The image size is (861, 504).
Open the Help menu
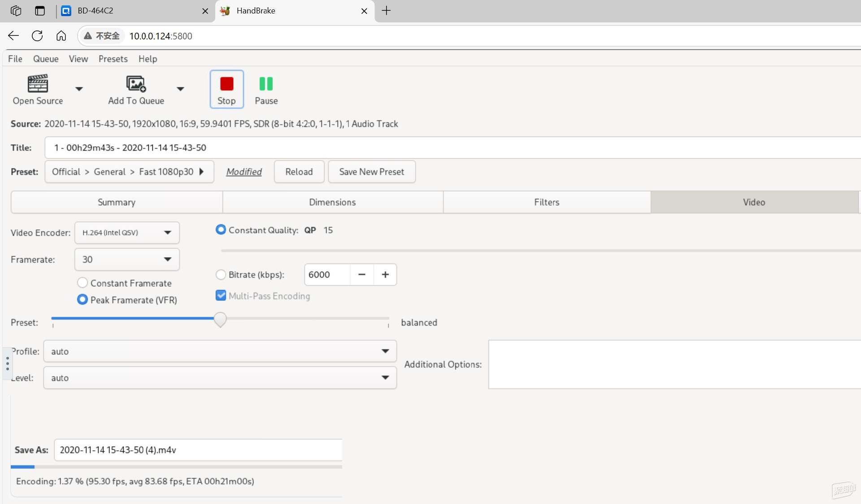[148, 59]
